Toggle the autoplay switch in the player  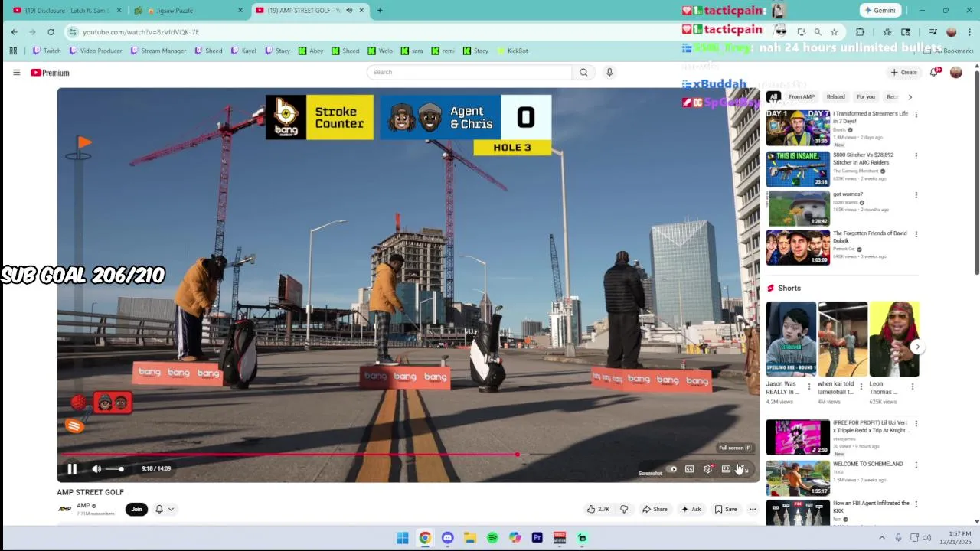click(x=672, y=469)
